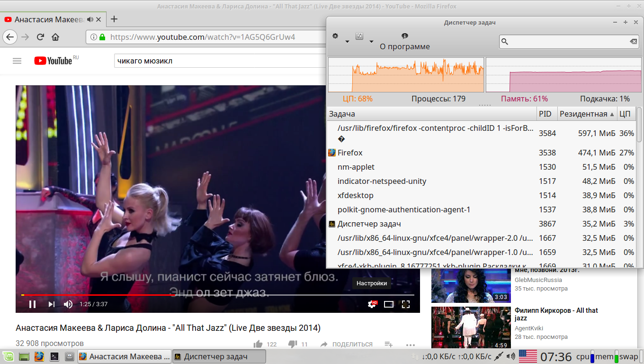The width and height of the screenshot is (644, 364).
Task: Open Task Manager settings sliders icon
Action: tap(359, 36)
